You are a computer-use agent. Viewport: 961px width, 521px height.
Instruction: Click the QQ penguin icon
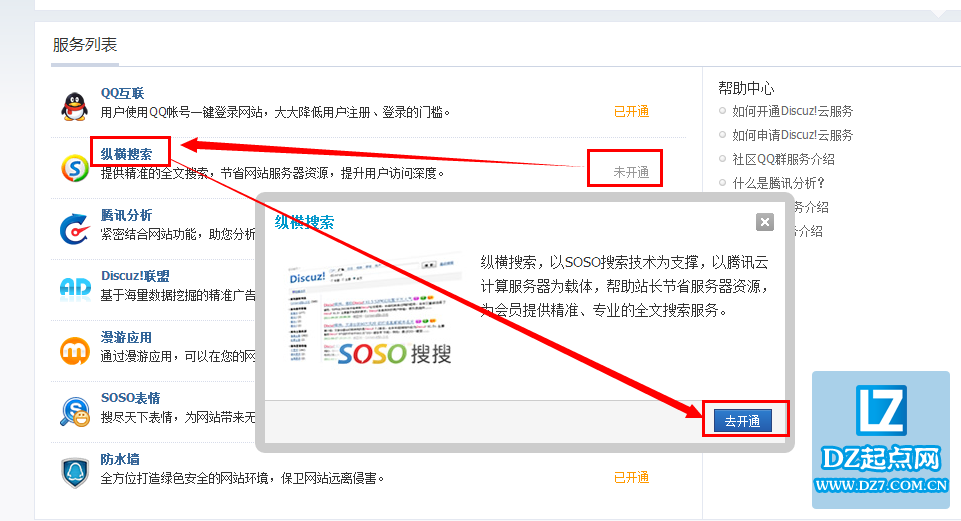pyautogui.click(x=74, y=107)
